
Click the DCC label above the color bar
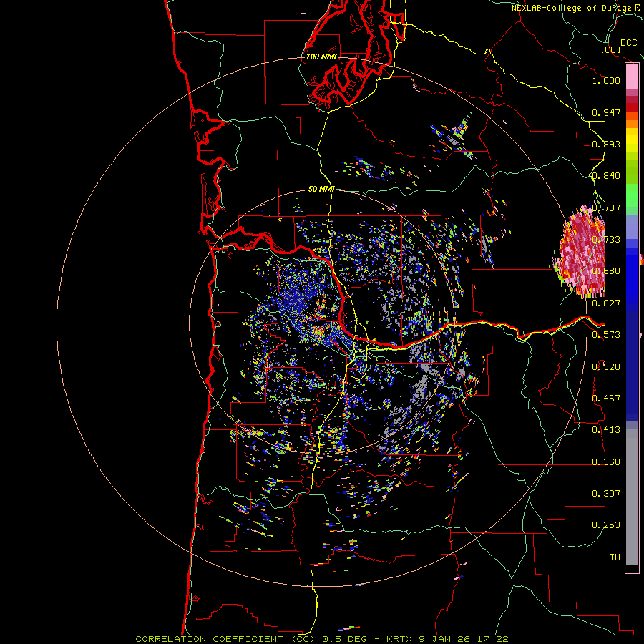coord(628,43)
